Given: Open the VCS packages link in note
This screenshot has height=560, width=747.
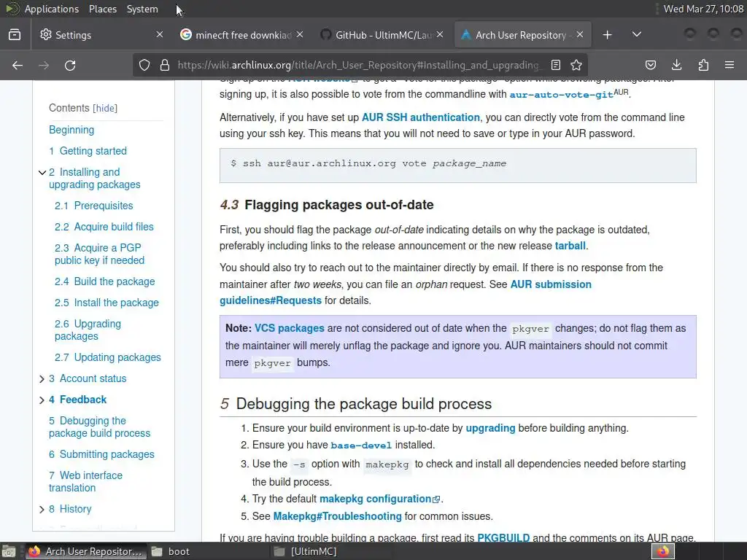Looking at the screenshot, I should click(289, 329).
